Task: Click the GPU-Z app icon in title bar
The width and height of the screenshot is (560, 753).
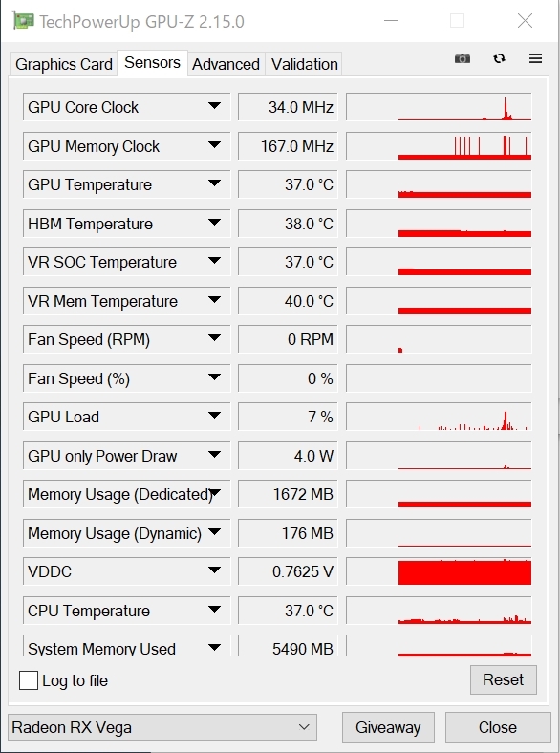Action: point(23,22)
